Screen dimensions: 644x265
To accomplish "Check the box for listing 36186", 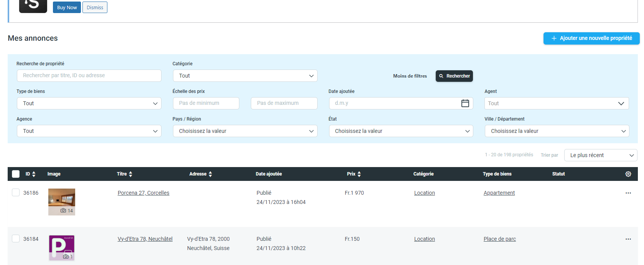I will [x=16, y=192].
